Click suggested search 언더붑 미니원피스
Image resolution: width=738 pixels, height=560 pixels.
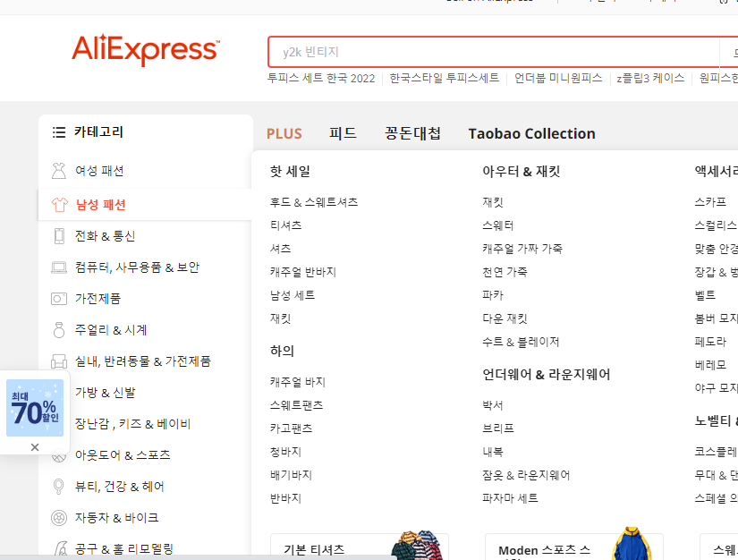click(x=558, y=78)
